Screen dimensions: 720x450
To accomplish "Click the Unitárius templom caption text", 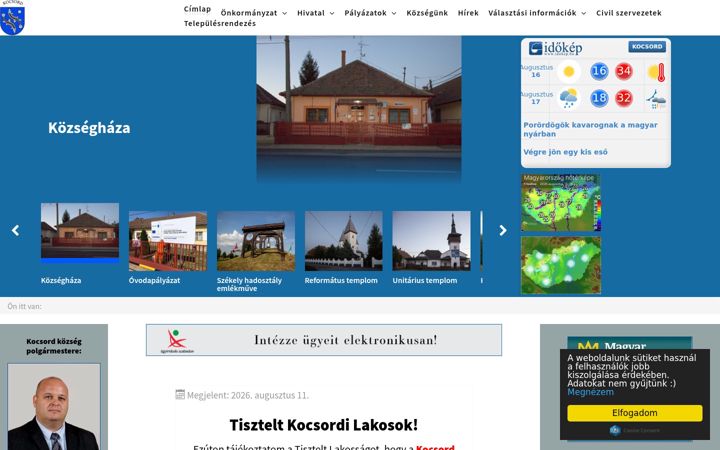I will (425, 280).
